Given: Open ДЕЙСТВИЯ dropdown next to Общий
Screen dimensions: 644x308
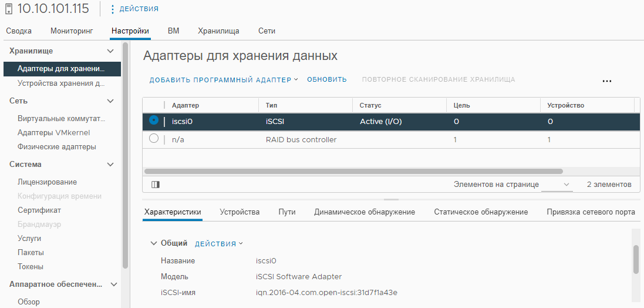Looking at the screenshot, I should coord(219,244).
